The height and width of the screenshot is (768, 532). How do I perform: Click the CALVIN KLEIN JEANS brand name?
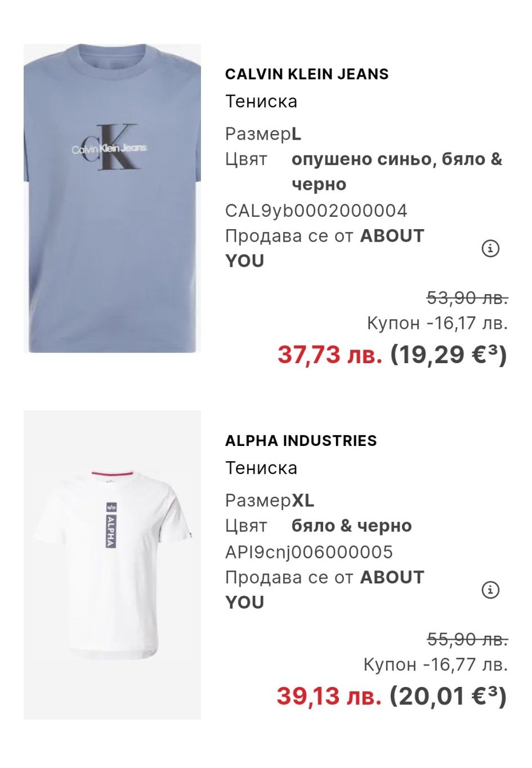[x=307, y=74]
